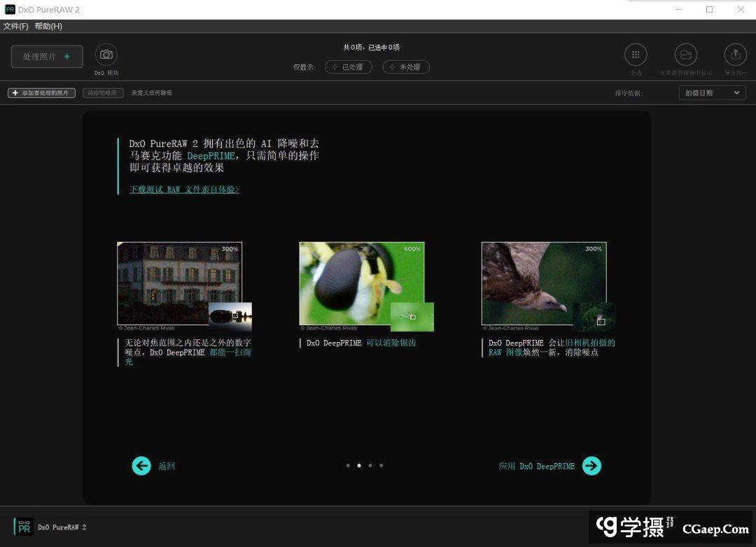756x547 pixels.
Task: Open the 文件(F) menu
Action: 16,27
